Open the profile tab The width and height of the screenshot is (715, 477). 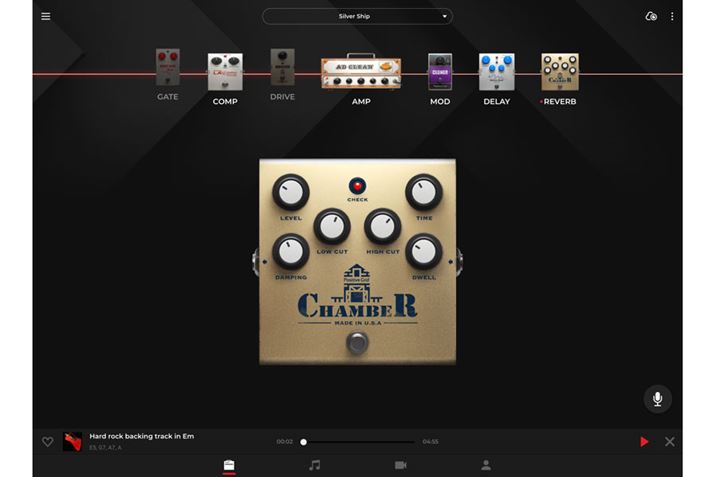[x=486, y=465]
